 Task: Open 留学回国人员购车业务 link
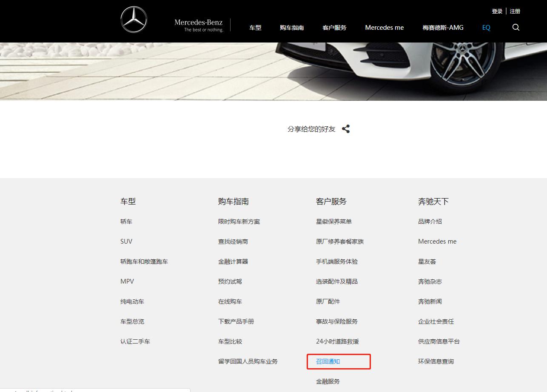[248, 361]
